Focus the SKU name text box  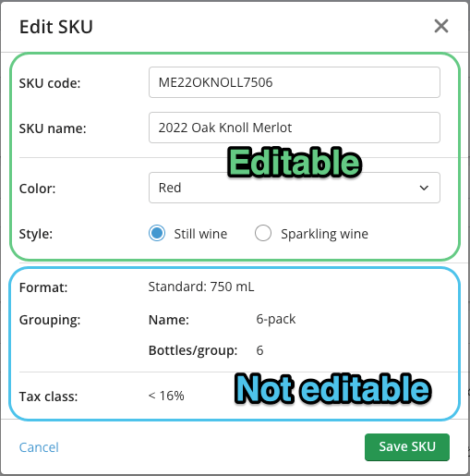coord(295,128)
